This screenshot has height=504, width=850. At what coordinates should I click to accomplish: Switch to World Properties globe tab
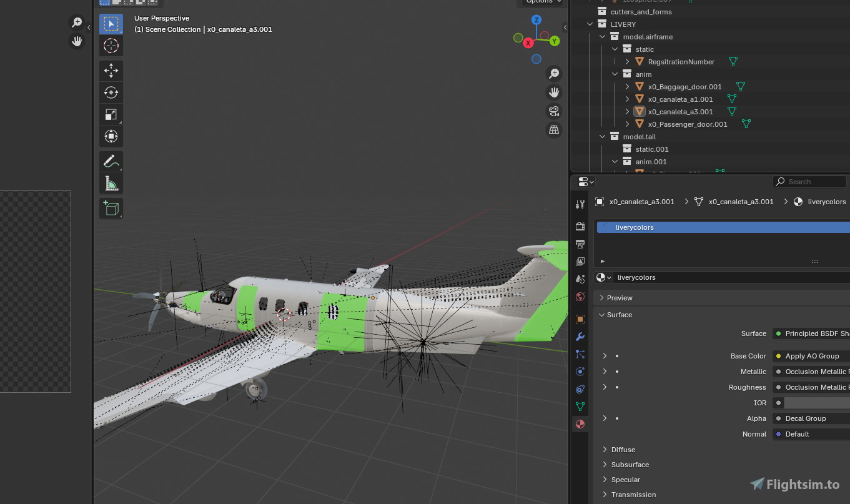tap(580, 297)
